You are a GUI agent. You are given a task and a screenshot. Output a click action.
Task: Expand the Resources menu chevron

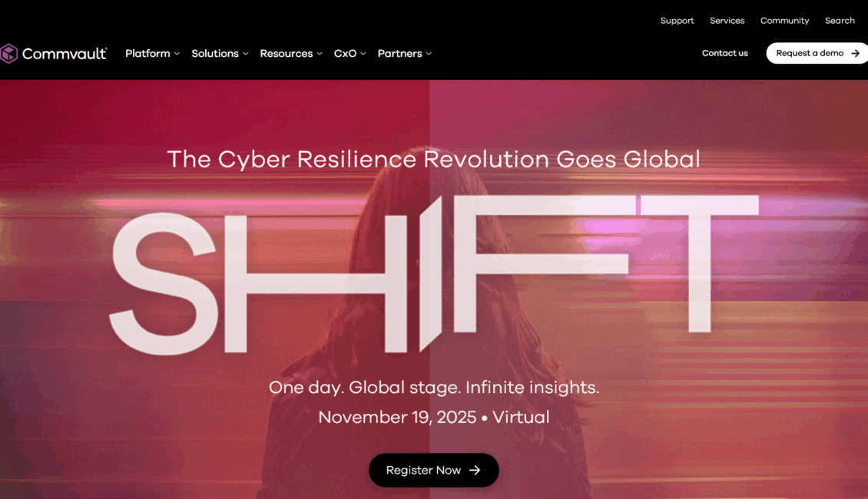pos(320,55)
